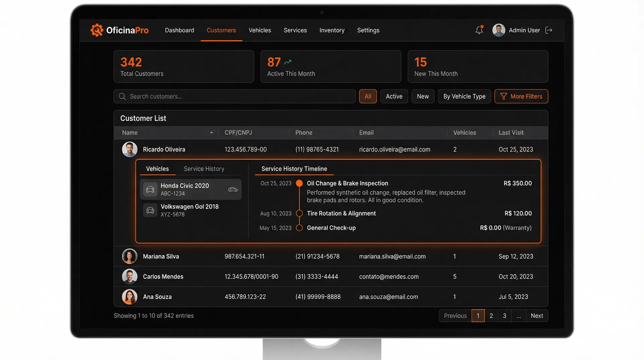Screen dimensions: 644x360
Task: Click the funnel icon in More Filters
Action: (x=503, y=96)
